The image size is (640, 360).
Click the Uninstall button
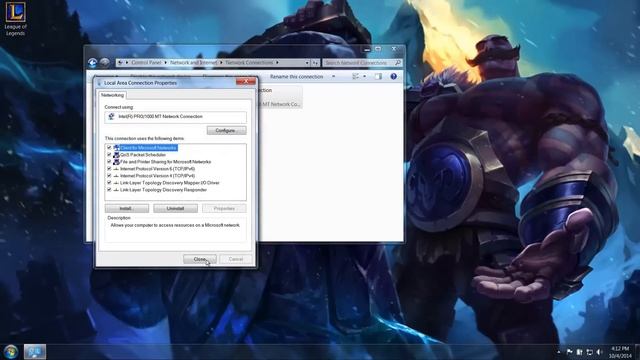[x=176, y=209]
